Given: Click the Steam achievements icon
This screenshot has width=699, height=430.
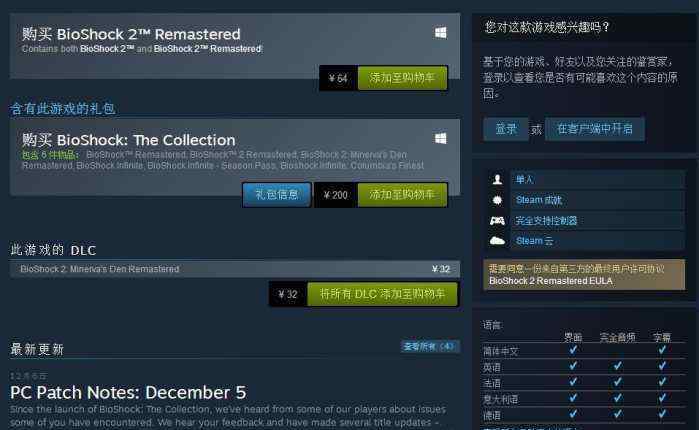Looking at the screenshot, I should [x=497, y=200].
